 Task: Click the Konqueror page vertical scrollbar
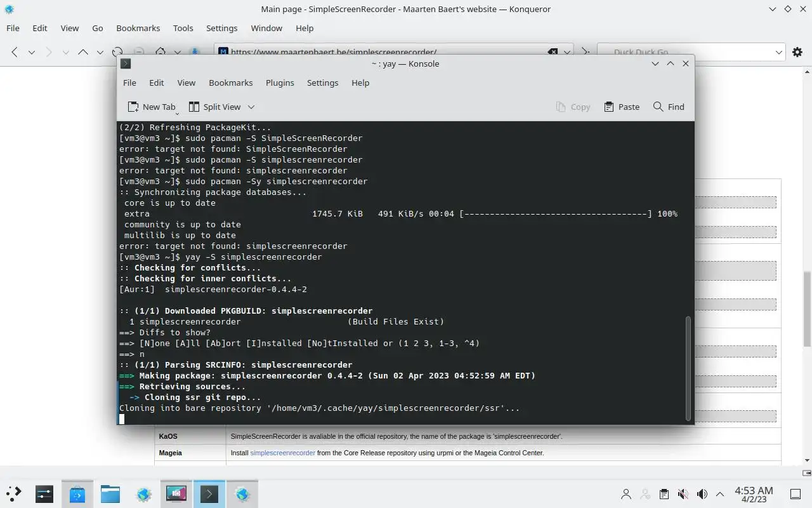pyautogui.click(x=808, y=309)
